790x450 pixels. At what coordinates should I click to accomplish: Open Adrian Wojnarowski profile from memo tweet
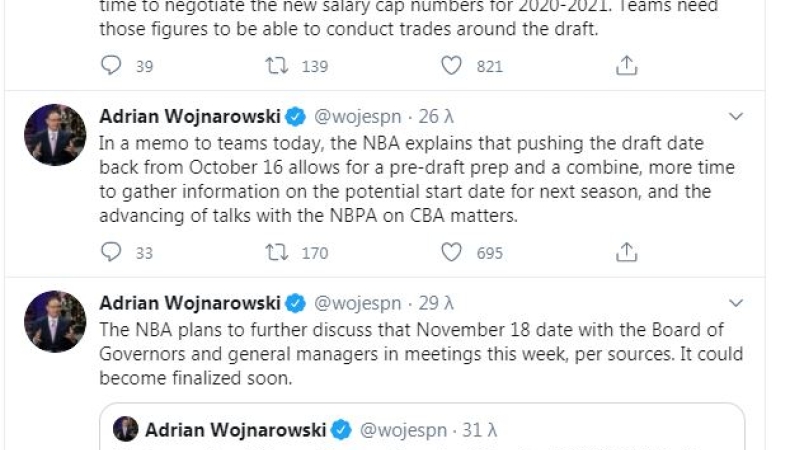pyautogui.click(x=191, y=117)
